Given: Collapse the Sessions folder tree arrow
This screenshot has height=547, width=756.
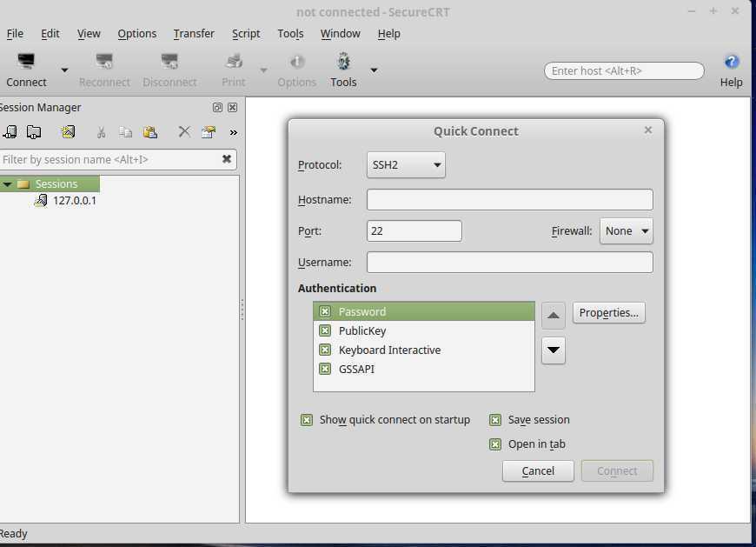Looking at the screenshot, I should 7,184.
